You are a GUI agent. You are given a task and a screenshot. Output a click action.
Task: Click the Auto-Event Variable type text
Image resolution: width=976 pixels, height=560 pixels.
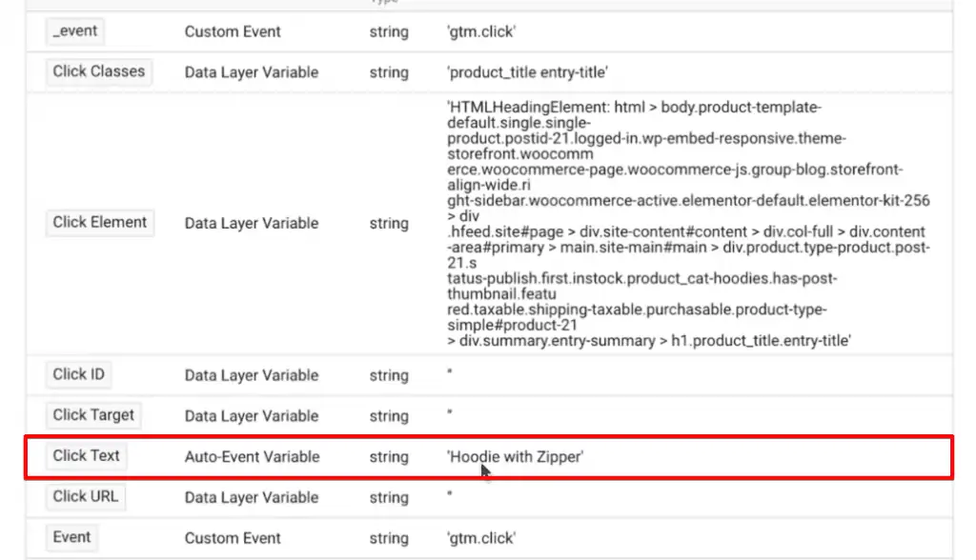252,456
